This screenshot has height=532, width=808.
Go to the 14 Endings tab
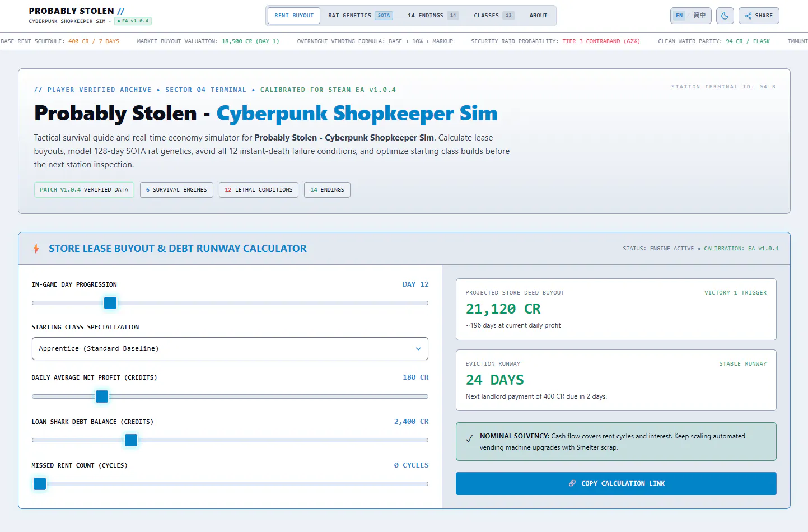click(x=433, y=16)
